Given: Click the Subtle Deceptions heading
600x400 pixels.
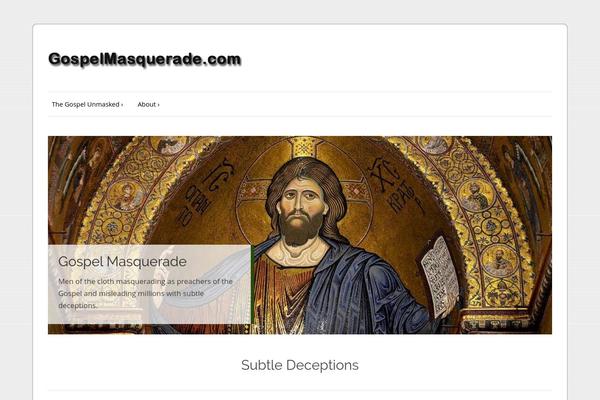Looking at the screenshot, I should point(300,365).
